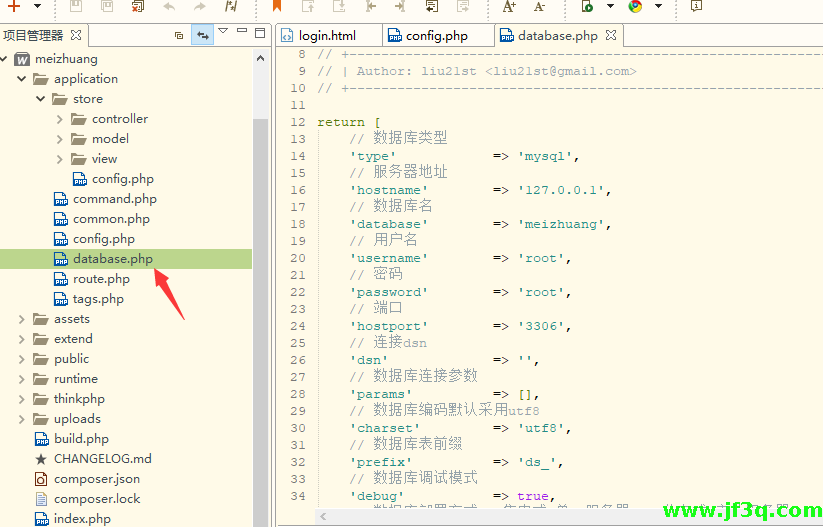823x527 pixels.
Task: Click the red plus New icon
Action: (14, 6)
